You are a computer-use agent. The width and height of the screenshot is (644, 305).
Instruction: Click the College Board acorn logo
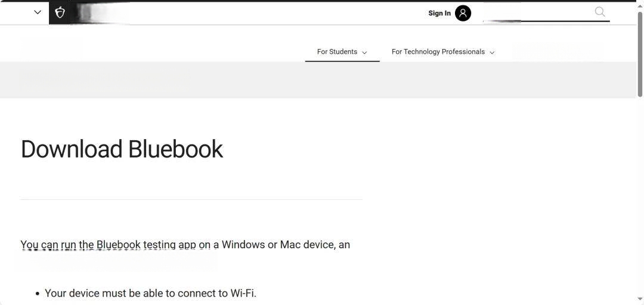pos(60,13)
